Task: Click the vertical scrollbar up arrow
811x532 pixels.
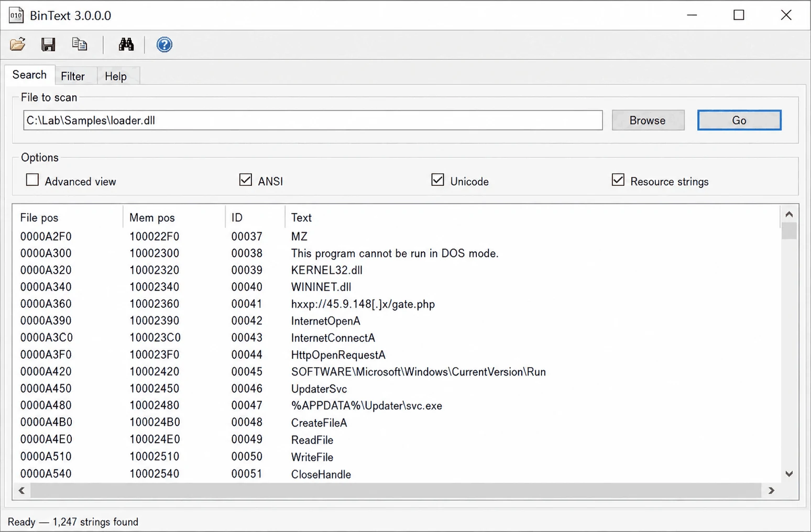Action: [789, 214]
